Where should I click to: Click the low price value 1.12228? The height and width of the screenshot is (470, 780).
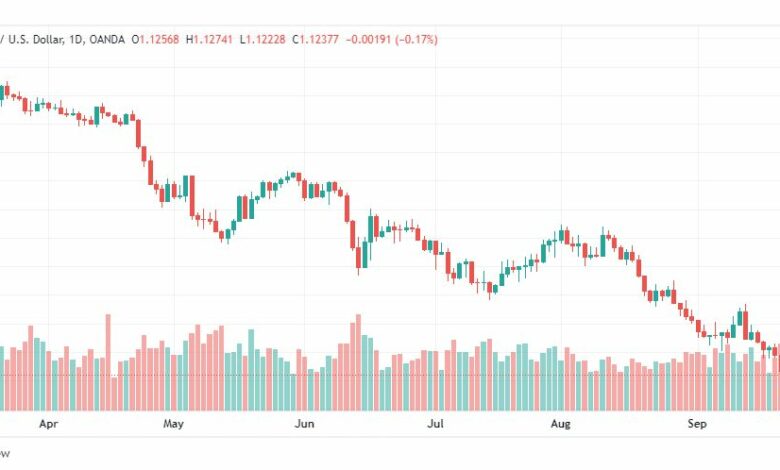coord(266,39)
